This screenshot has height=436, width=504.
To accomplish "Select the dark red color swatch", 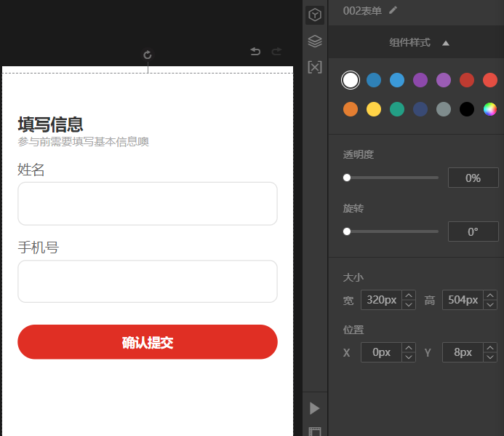I will pyautogui.click(x=467, y=80).
